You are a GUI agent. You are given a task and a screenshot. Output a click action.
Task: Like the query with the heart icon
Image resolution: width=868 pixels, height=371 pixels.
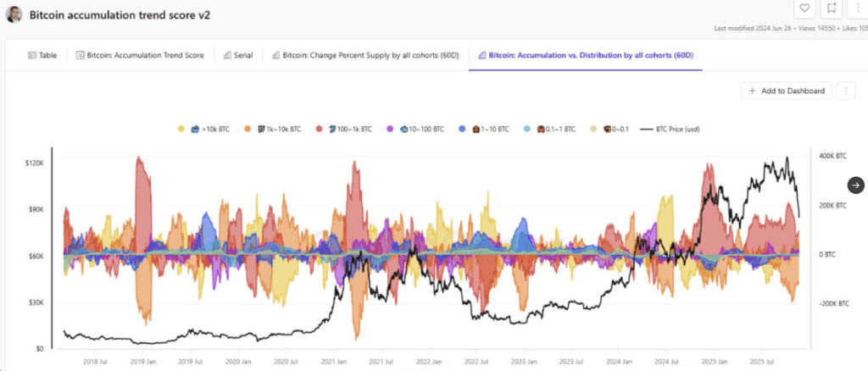[805, 8]
